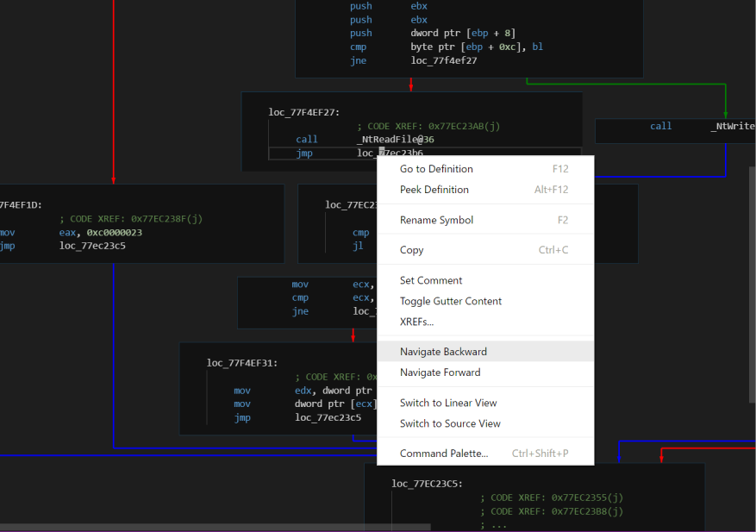Click the CODE XREF: 0x77EC23AB(j) comment

pos(428,126)
